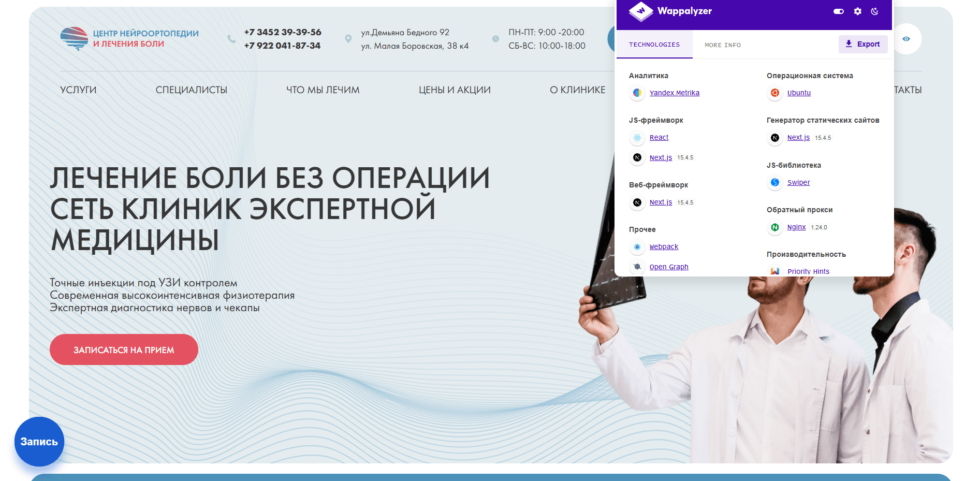Click the clinic logo in the header
The height and width of the screenshot is (481, 980).
(129, 39)
